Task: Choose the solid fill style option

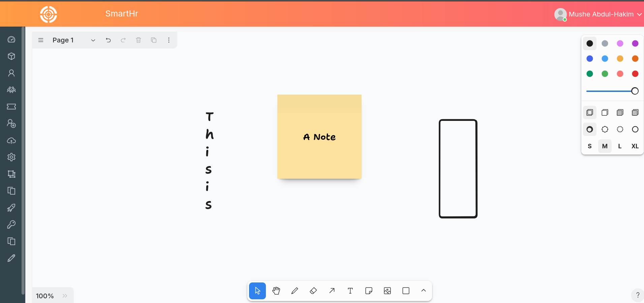Action: [620, 112]
